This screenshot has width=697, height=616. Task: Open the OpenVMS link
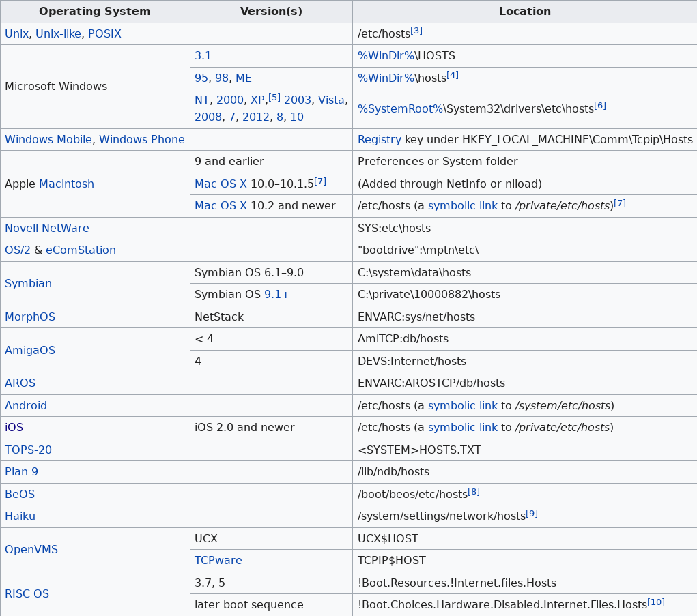pos(31,549)
